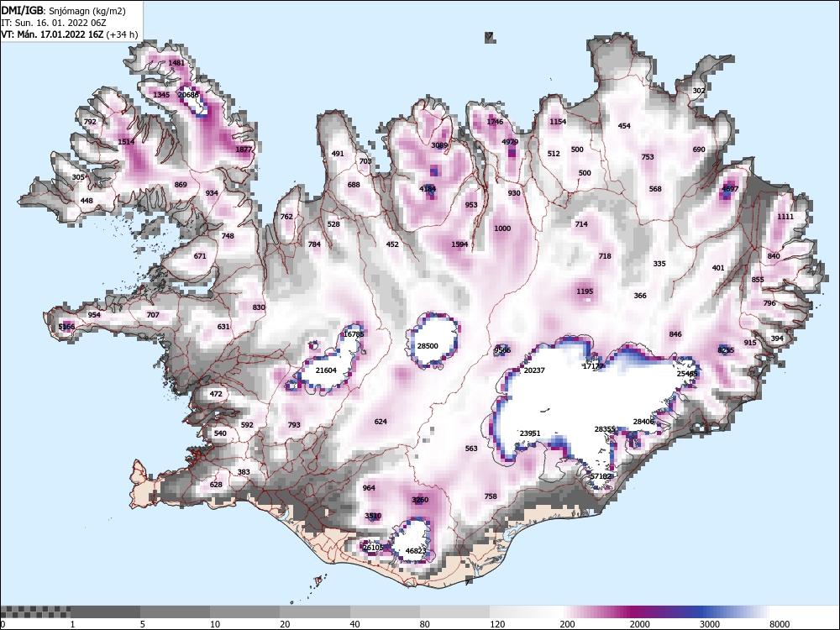Click the glacier value 28355

605,429
